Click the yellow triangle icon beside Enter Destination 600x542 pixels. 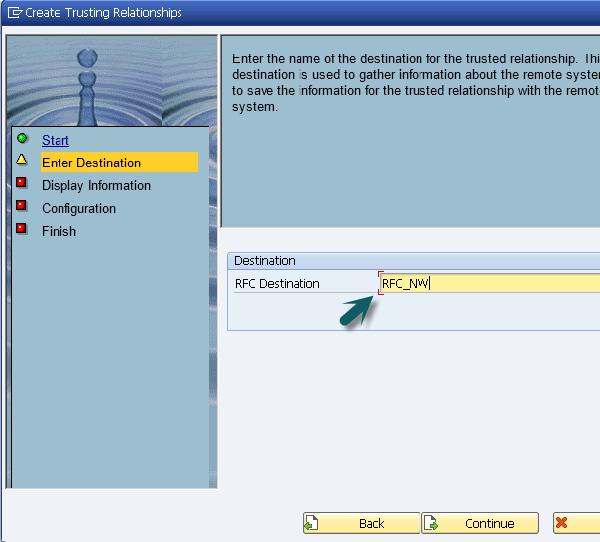click(22, 160)
